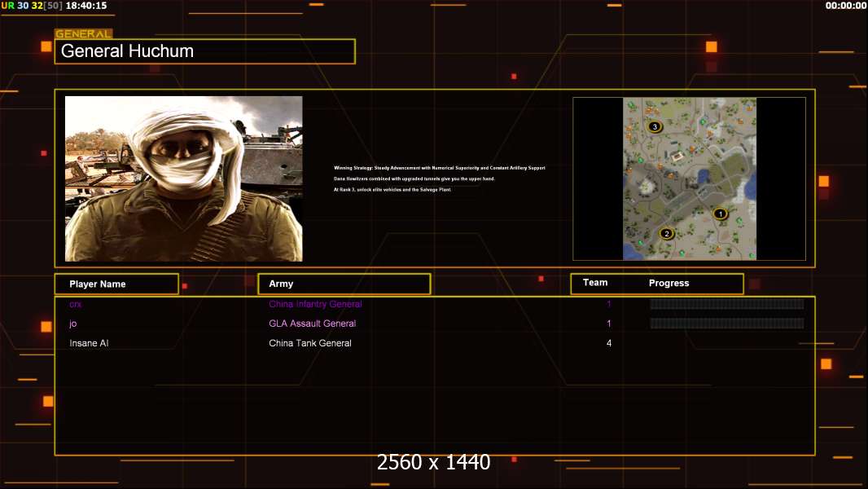The width and height of the screenshot is (868, 489).
Task: Click start position 2 marker on minimap
Action: coord(667,234)
